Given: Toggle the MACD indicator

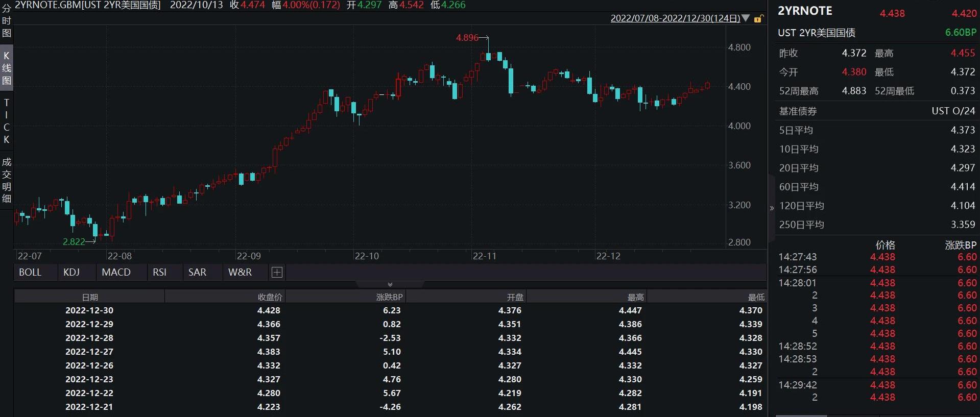Looking at the screenshot, I should pos(116,273).
